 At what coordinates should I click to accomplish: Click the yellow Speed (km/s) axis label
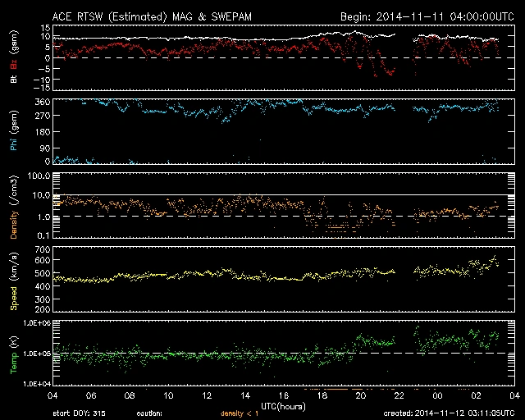coord(14,281)
